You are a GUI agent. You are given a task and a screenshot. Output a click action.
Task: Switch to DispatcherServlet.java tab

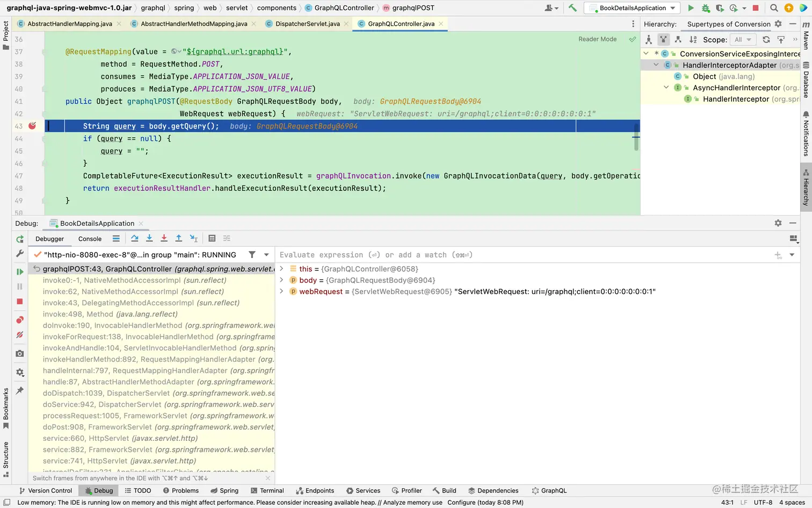307,24
